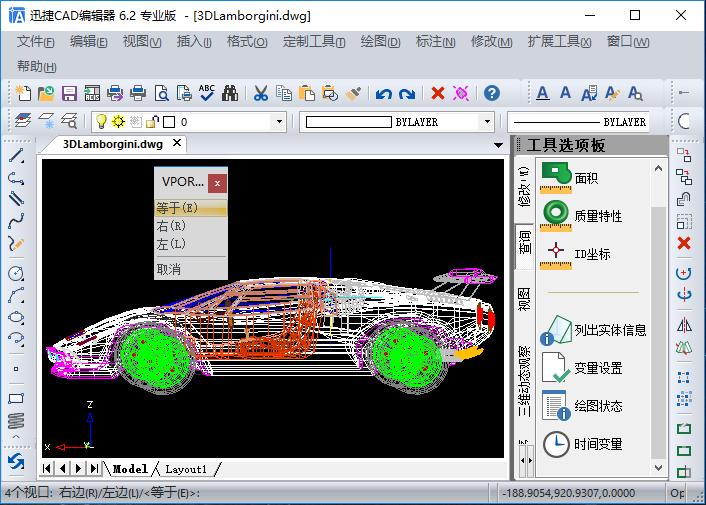Viewport: 706px width, 505px height.
Task: Switch to the Layout1 tab
Action: click(186, 469)
